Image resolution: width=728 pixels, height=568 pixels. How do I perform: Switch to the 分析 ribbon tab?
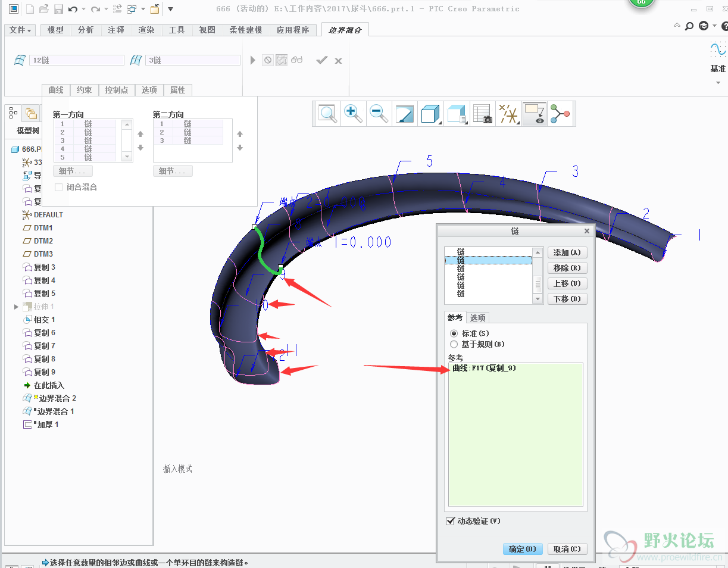pyautogui.click(x=86, y=30)
